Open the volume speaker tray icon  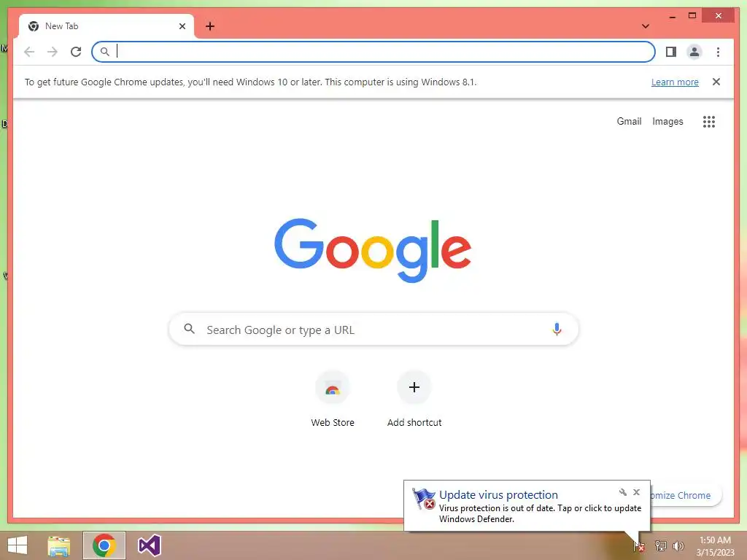(678, 545)
